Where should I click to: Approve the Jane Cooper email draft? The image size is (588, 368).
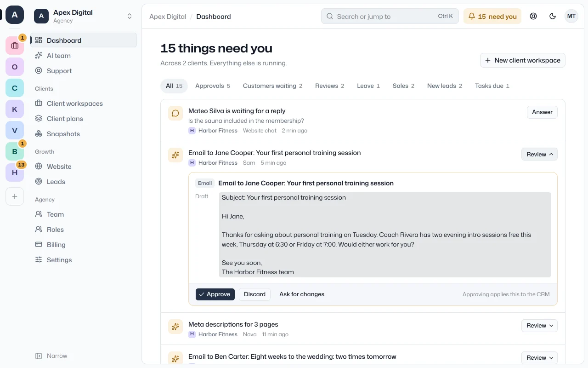[x=215, y=294]
